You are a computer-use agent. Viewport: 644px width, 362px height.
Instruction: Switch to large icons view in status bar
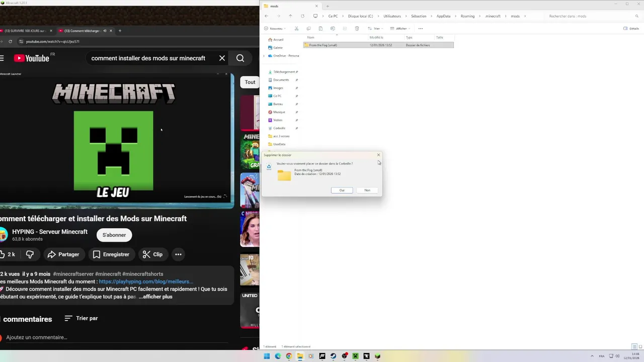639,346
